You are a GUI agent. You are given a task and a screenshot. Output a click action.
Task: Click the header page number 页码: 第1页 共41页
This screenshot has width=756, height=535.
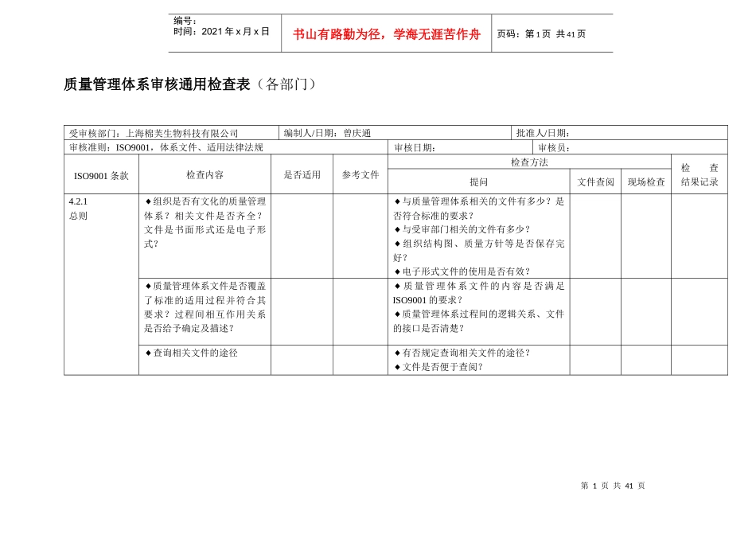(x=541, y=33)
